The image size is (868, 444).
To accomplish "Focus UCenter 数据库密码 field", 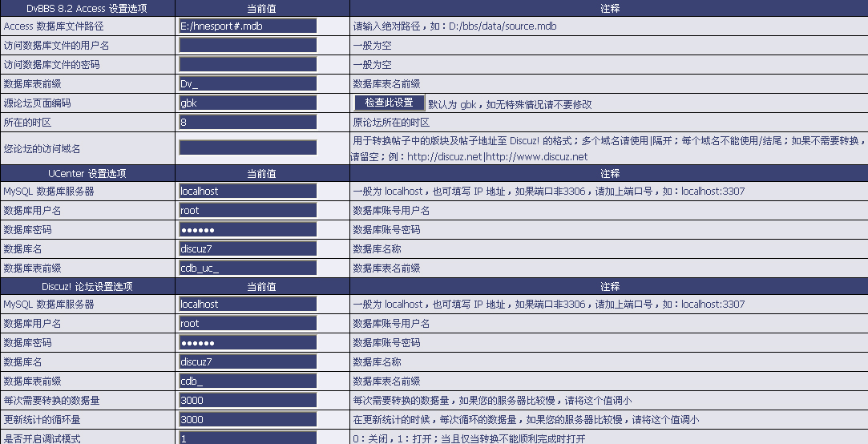I will tap(248, 229).
